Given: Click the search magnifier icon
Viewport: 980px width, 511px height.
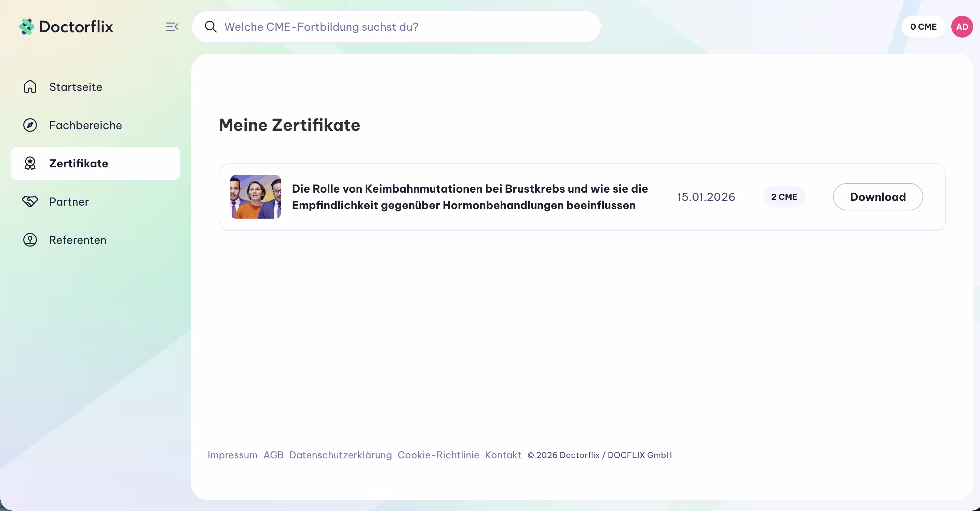Looking at the screenshot, I should point(210,26).
